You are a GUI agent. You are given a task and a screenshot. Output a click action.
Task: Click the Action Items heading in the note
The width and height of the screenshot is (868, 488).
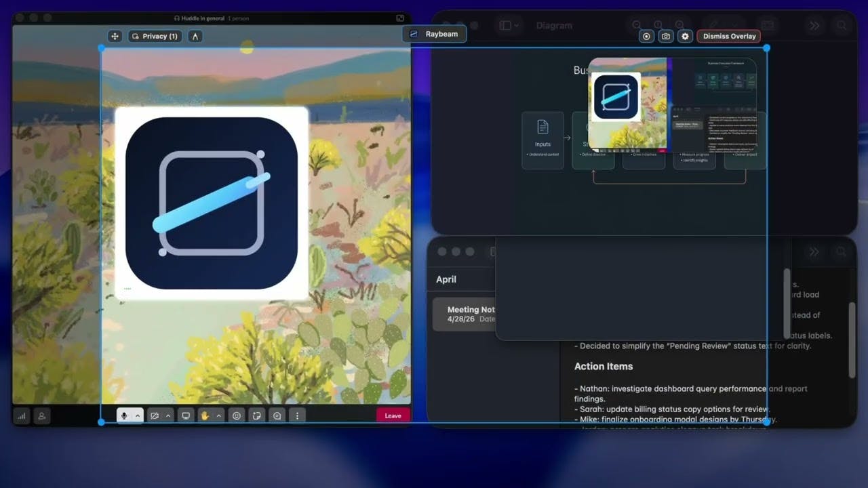[604, 366]
